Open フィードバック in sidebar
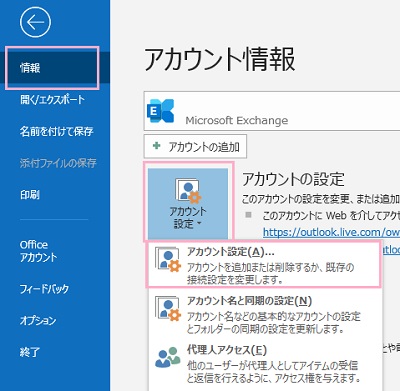This screenshot has height=391, width=400. click(44, 289)
